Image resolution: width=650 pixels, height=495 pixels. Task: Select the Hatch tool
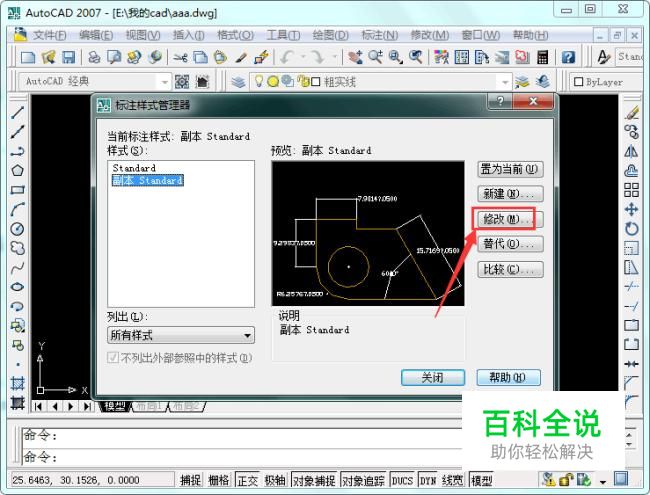coord(17,383)
